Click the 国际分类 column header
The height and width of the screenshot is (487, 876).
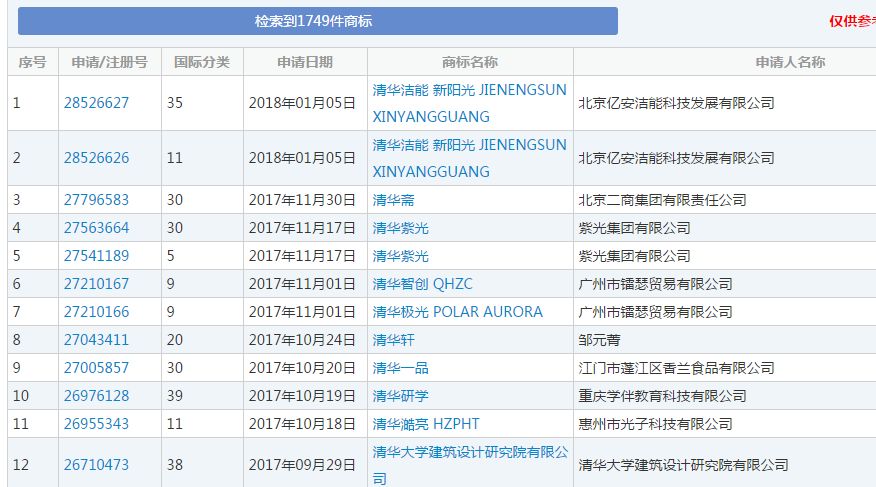point(202,62)
